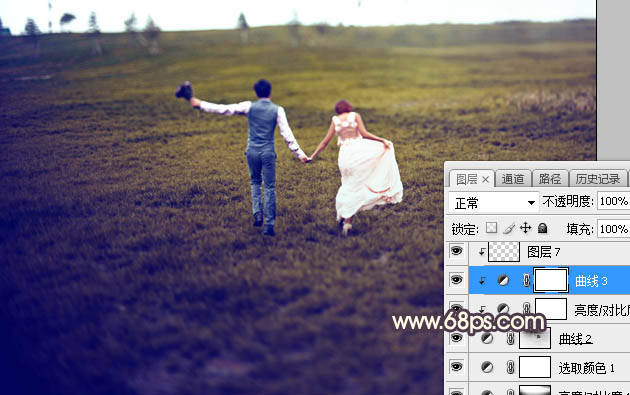The image size is (630, 395).
Task: Hide the 曲线 3 layer
Action: coord(456,279)
